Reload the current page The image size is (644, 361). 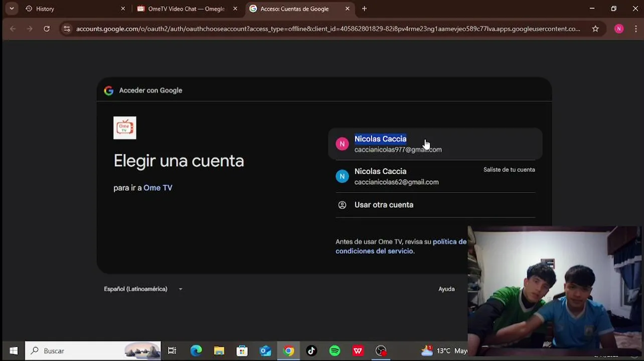point(47,29)
